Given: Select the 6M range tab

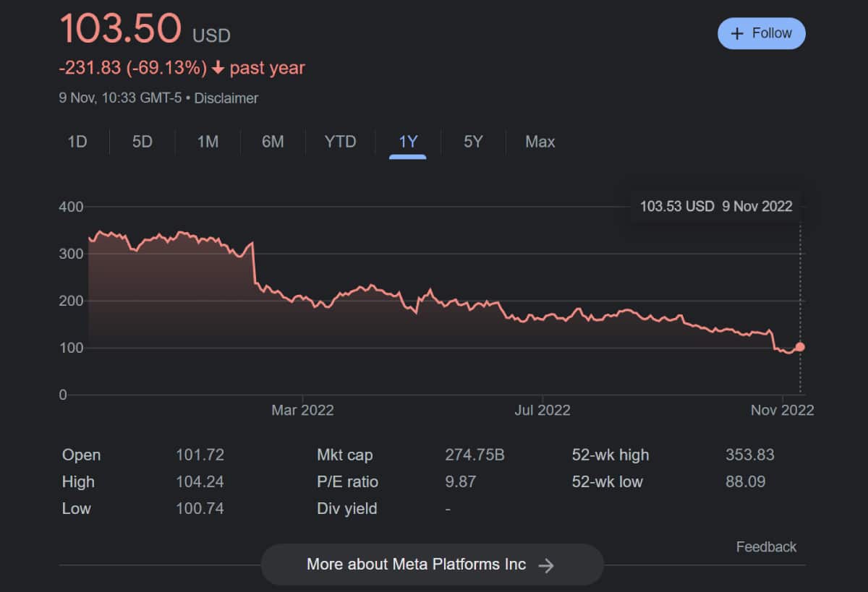Looking at the screenshot, I should pyautogui.click(x=273, y=142).
